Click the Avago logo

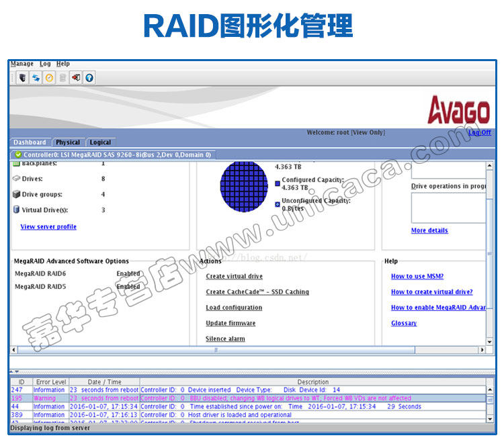[459, 110]
